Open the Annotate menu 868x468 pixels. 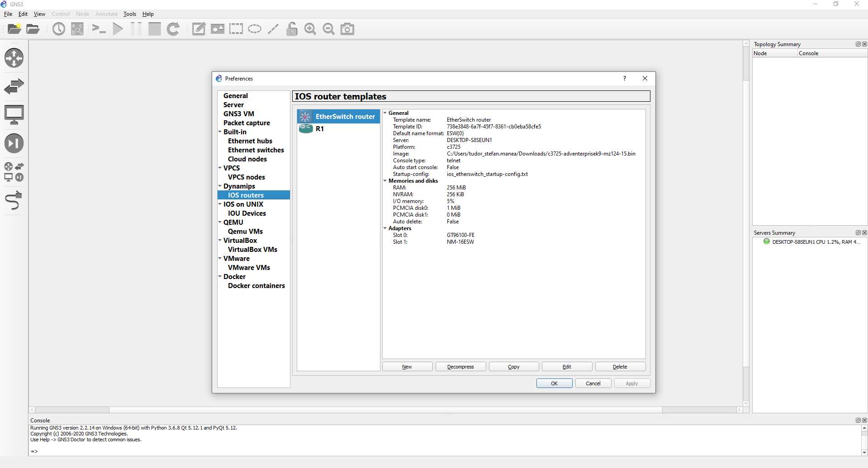(x=106, y=14)
